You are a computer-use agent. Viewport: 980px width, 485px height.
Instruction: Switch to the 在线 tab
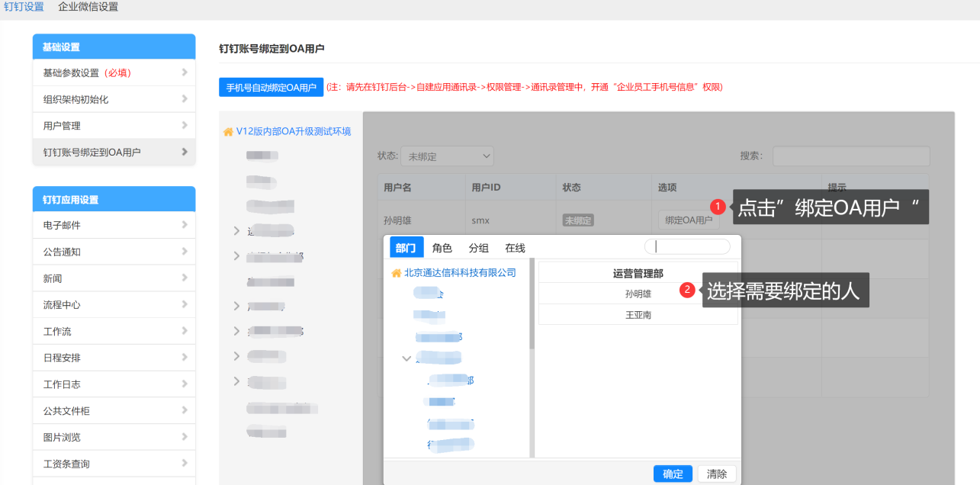point(515,248)
